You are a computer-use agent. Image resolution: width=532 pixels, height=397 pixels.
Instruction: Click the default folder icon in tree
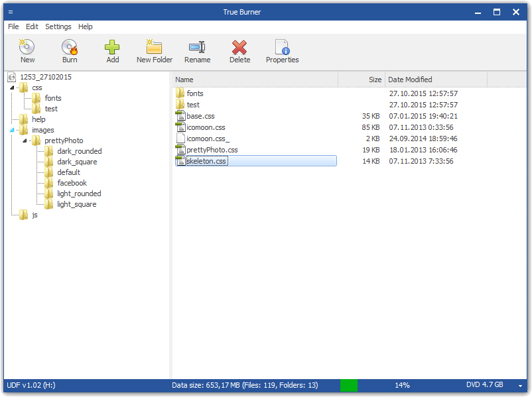tap(49, 172)
